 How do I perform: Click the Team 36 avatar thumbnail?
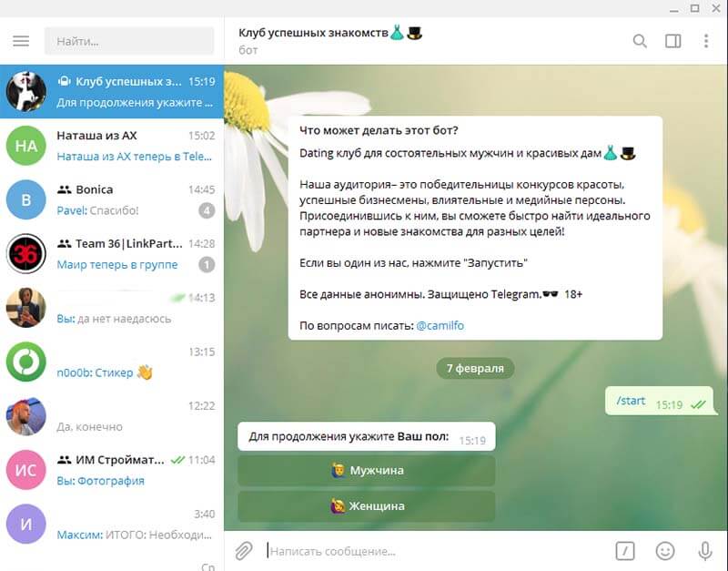[x=26, y=254]
